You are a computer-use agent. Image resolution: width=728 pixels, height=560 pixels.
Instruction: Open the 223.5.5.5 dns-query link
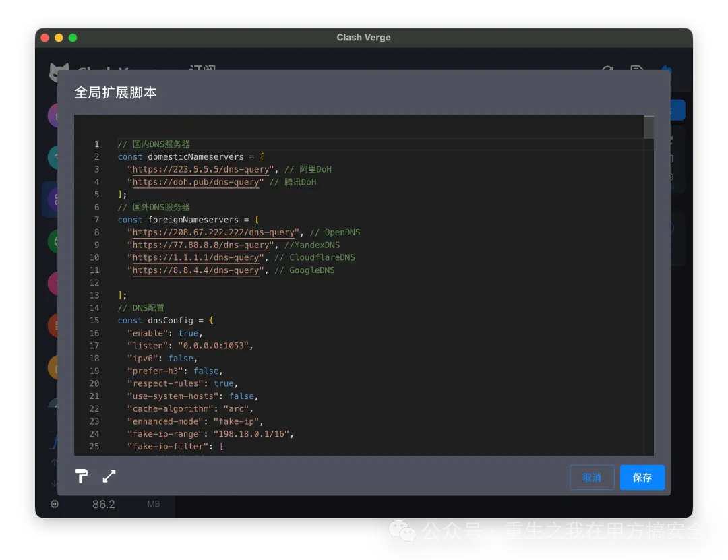200,170
